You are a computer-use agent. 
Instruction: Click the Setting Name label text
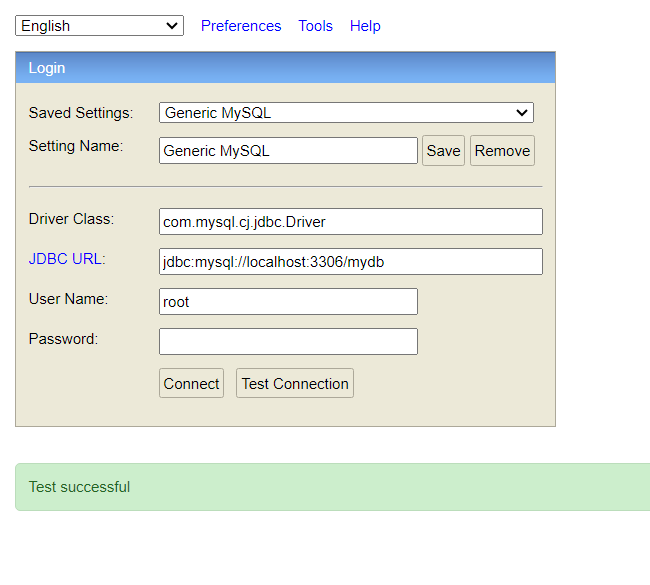tap(76, 146)
